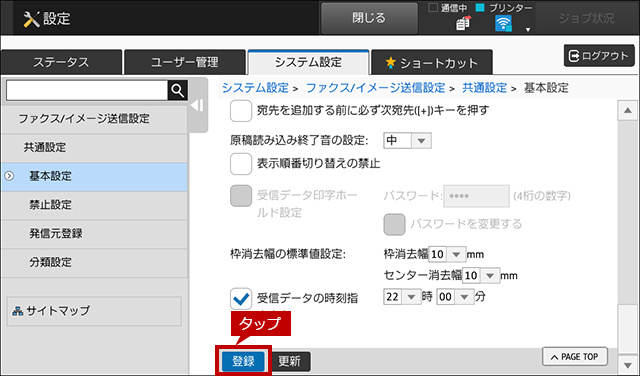This screenshot has height=376, width=640.
Task: Follow the システム設定 breadcrumb link
Action: 255,88
